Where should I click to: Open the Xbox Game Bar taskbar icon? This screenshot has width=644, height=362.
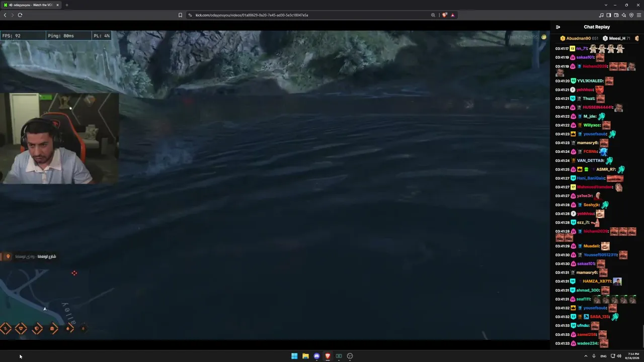[x=339, y=356]
